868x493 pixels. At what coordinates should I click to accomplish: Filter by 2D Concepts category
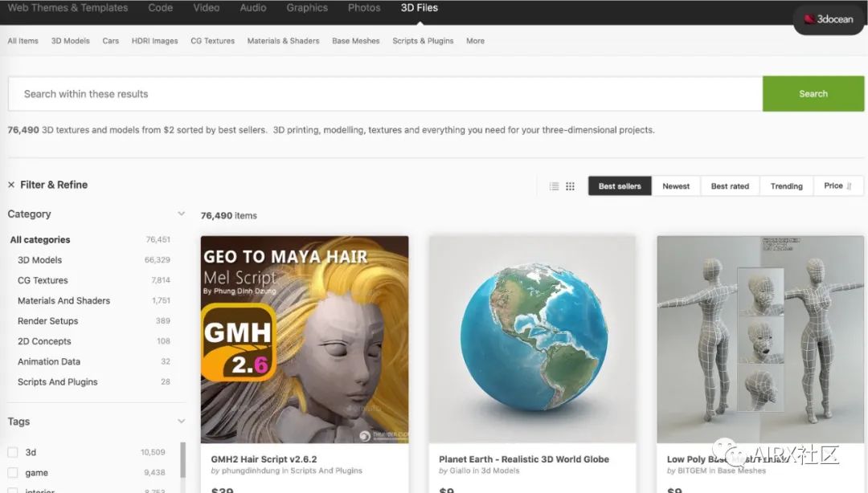point(44,341)
